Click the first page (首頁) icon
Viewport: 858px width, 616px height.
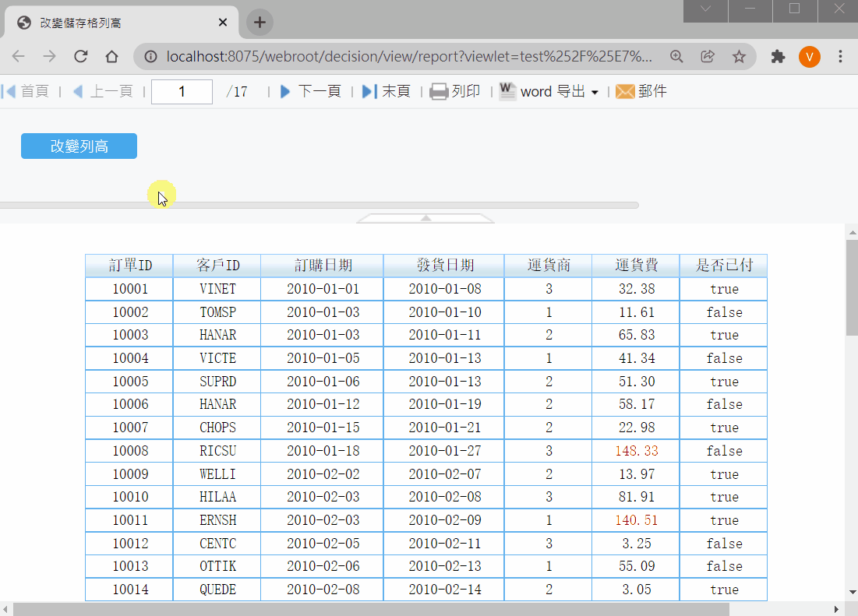click(9, 91)
